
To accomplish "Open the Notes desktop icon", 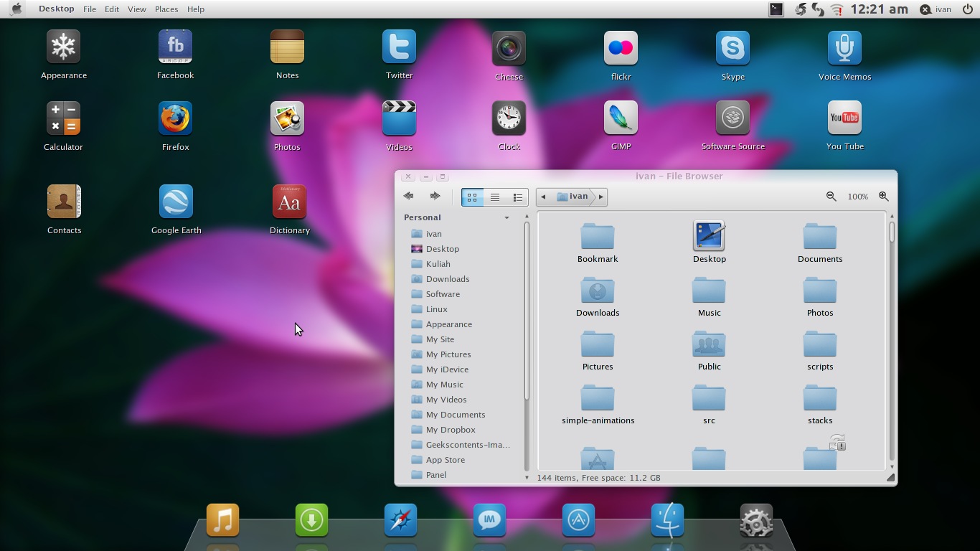I will coord(287,47).
